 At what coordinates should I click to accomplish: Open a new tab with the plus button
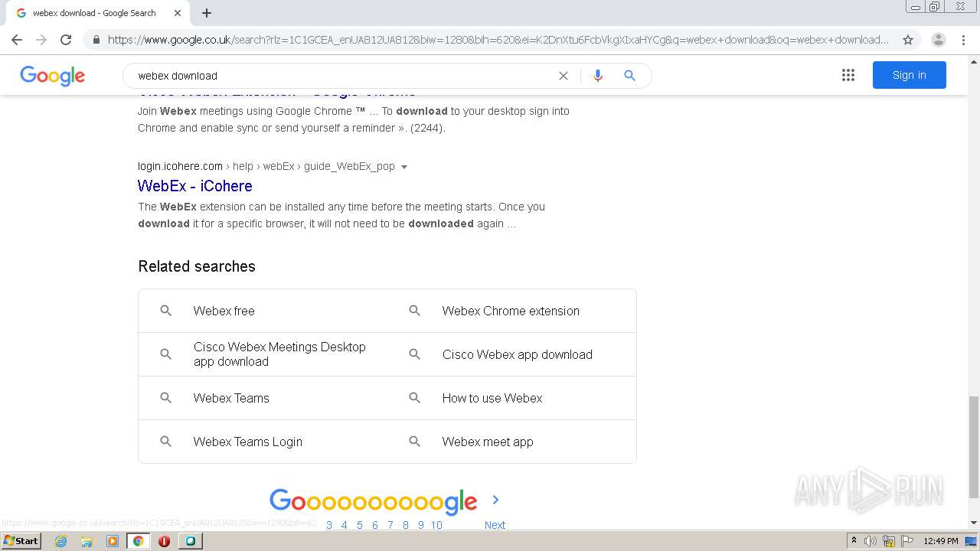207,13
